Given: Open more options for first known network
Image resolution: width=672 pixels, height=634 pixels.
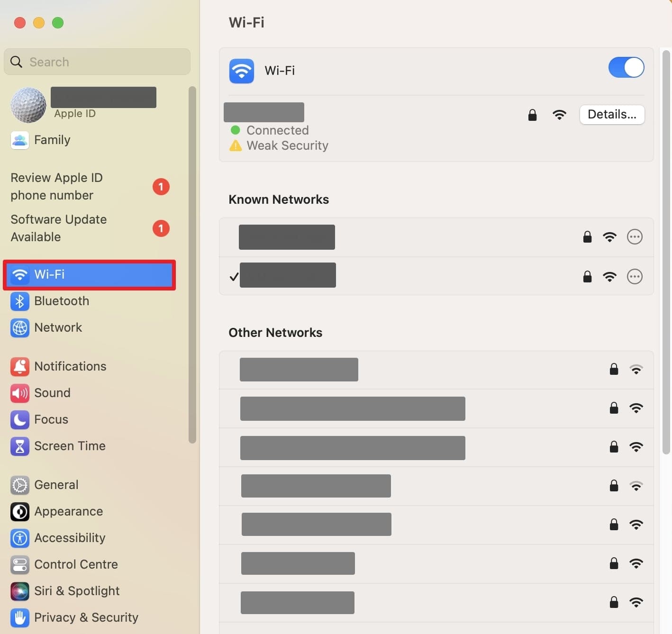Looking at the screenshot, I should click(635, 237).
